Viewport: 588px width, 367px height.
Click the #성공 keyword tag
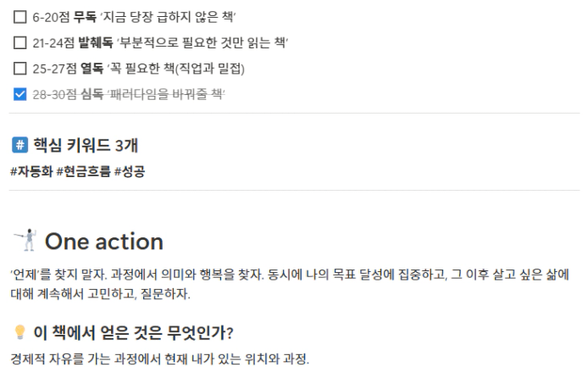(130, 171)
